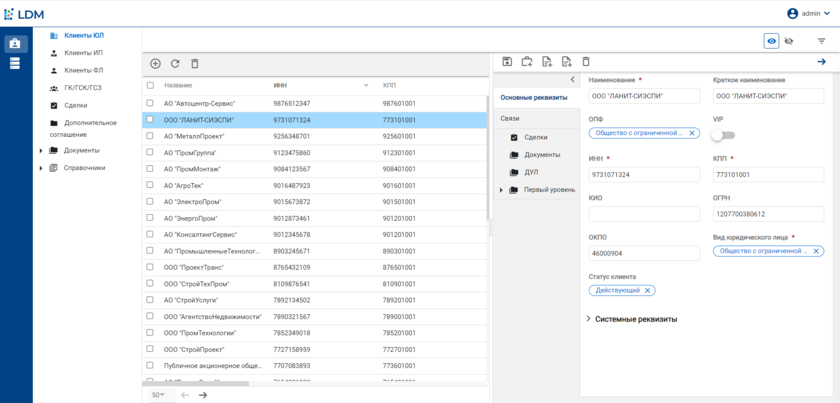
Task: Open the storage icon in left sidebar
Action: 15,64
